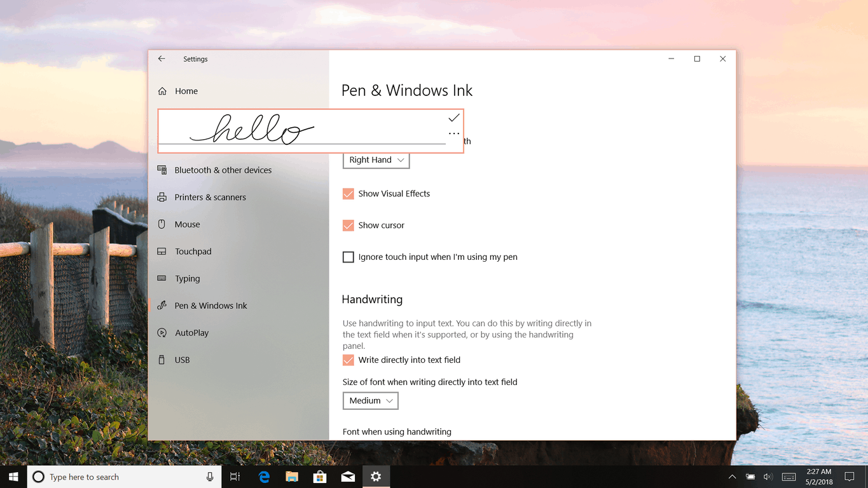This screenshot has height=488, width=868.
Task: Open the Home settings page
Action: [x=238, y=91]
